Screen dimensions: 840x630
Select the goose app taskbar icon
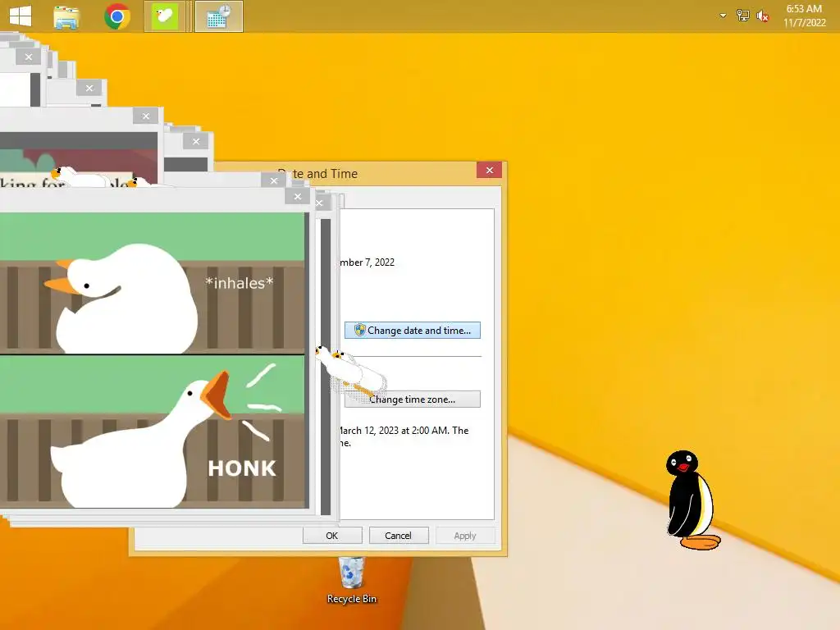pyautogui.click(x=164, y=16)
